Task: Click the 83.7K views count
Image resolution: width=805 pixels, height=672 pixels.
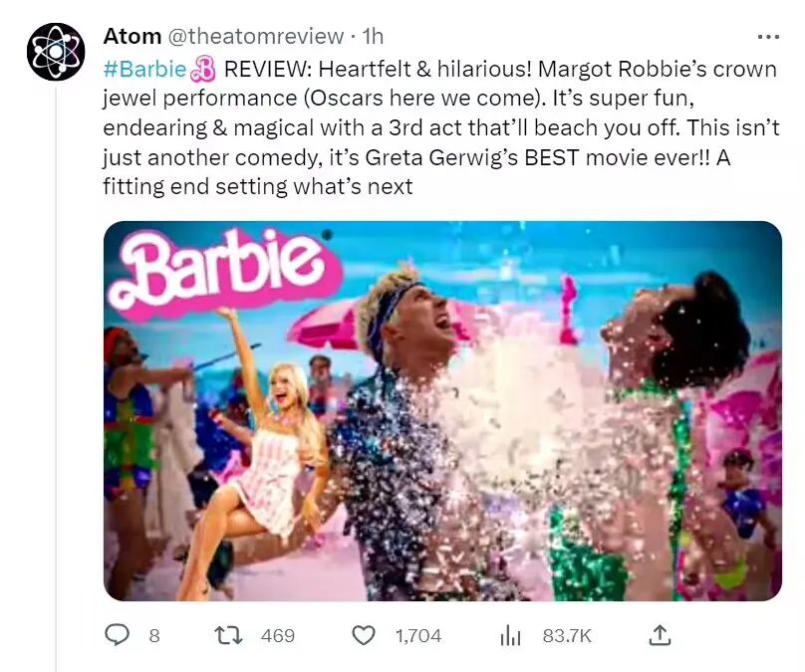Action: [x=567, y=635]
